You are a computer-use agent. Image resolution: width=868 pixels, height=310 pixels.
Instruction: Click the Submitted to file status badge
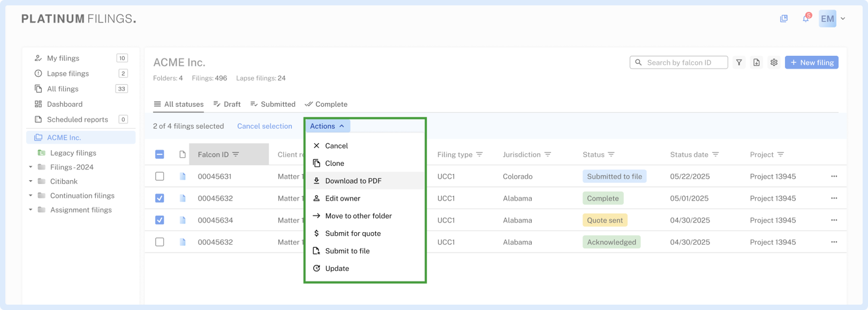(614, 176)
